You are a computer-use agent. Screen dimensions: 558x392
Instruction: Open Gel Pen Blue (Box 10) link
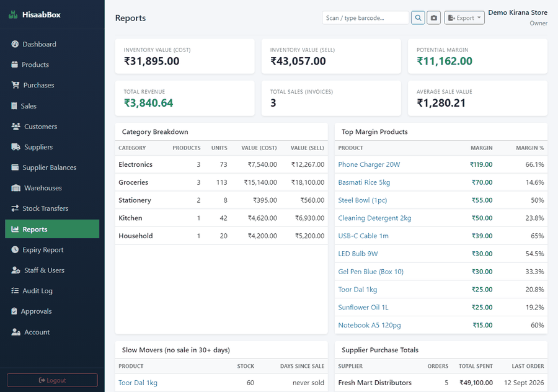tap(371, 272)
